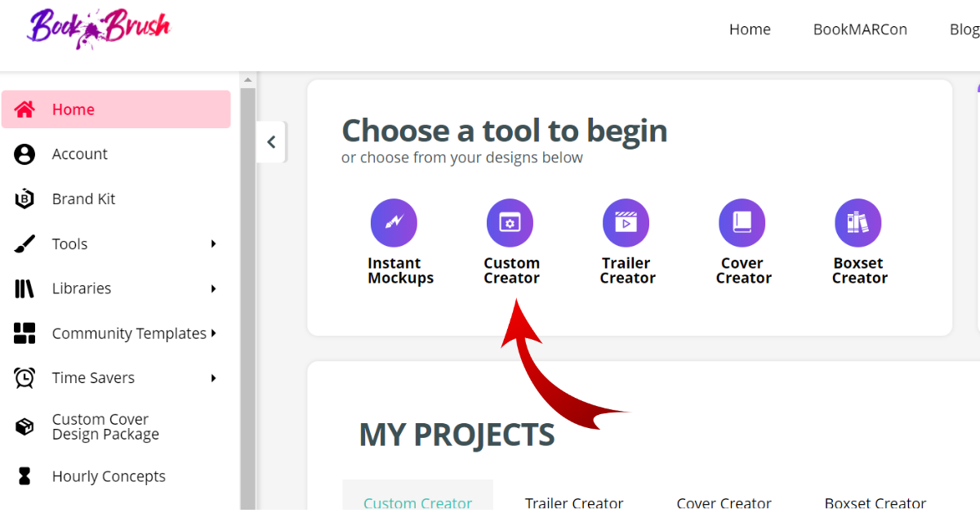Image resolution: width=980 pixels, height=513 pixels.
Task: Click the Instant Mockups label
Action: tap(400, 270)
